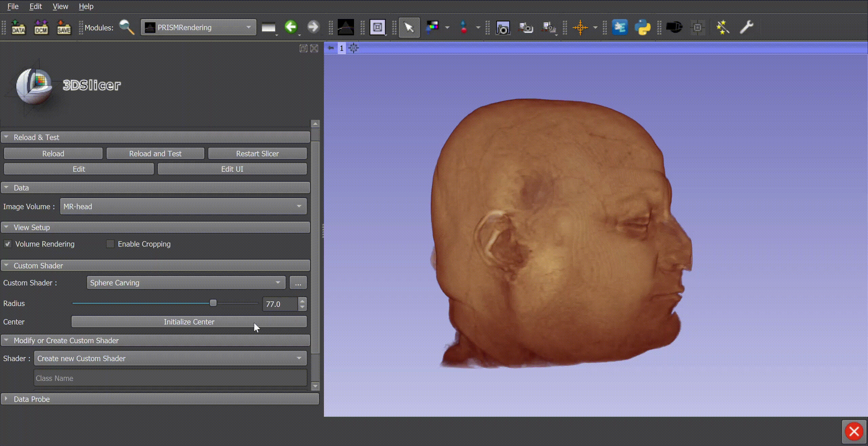Open the Image Volume MR-head dropdown
The image size is (868, 446).
coord(183,206)
